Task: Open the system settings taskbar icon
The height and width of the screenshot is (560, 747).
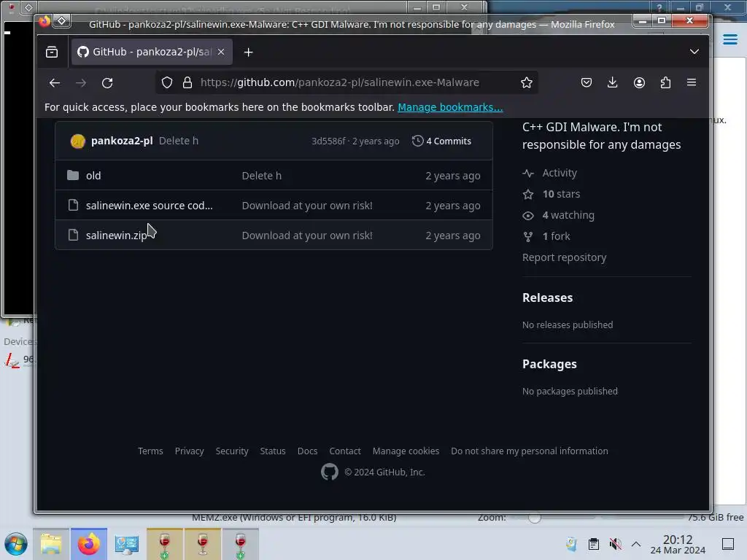Action: pos(127,544)
